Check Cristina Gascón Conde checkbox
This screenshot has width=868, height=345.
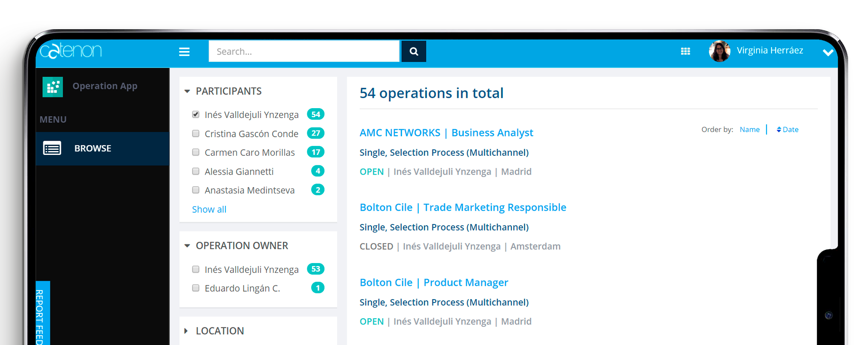(196, 133)
